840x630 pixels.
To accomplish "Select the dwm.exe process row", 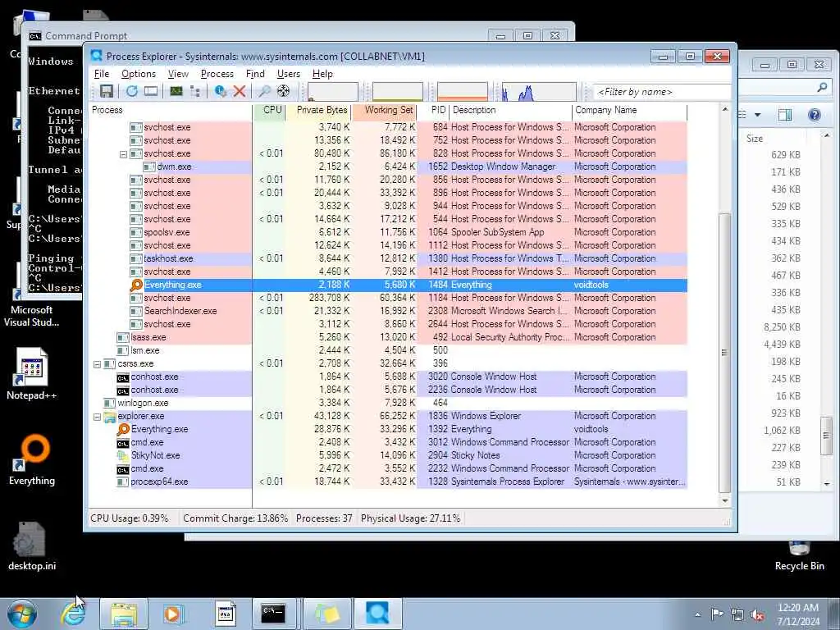I will coord(388,167).
